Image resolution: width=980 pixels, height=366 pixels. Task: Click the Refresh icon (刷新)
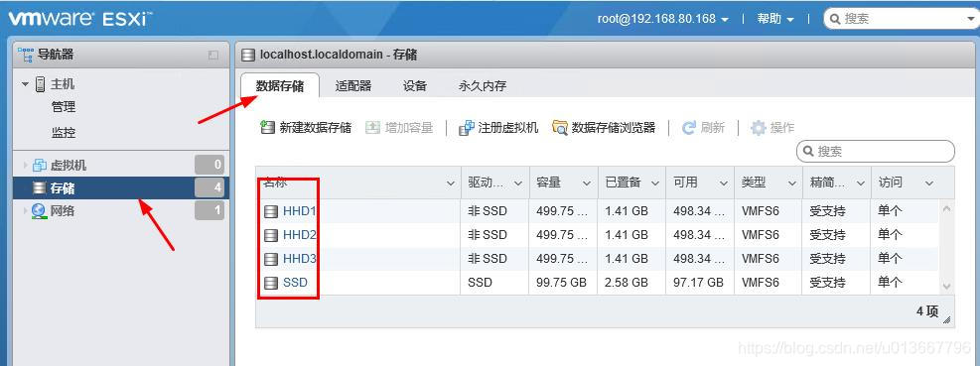pyautogui.click(x=689, y=127)
